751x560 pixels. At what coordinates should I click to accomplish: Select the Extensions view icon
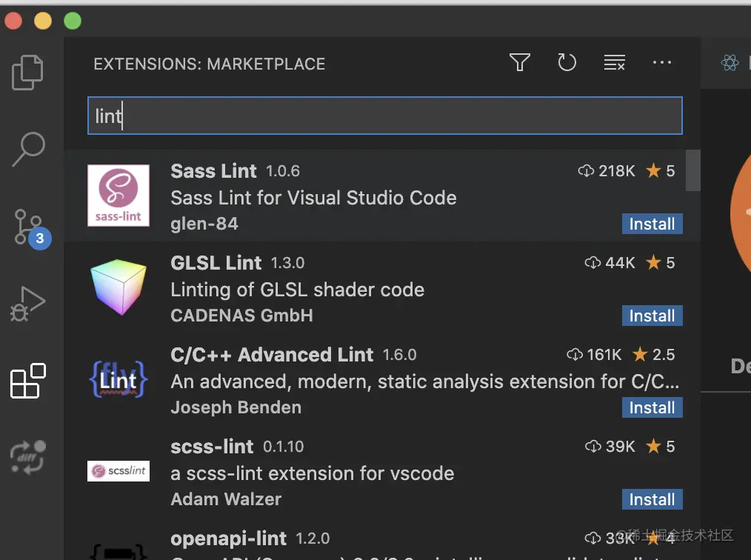pos(28,380)
